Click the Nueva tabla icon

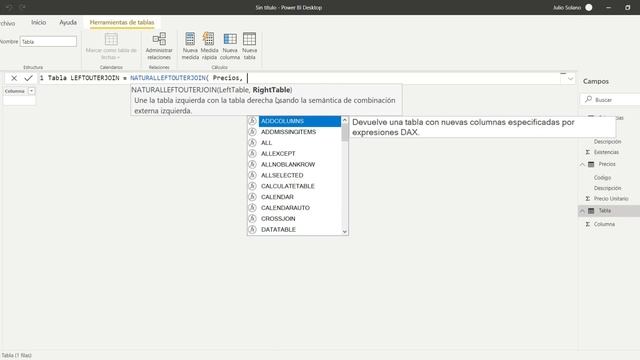[249, 39]
